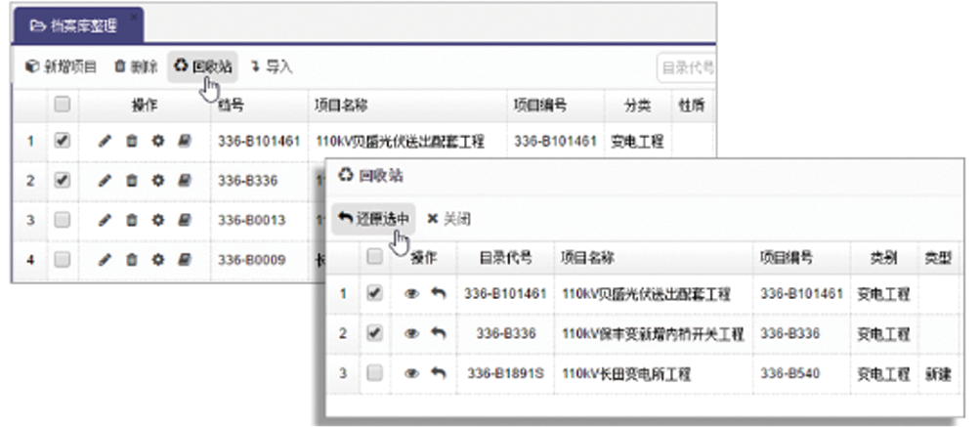This screenshot has width=980, height=427.
Task: Open the 回收站 recycle bin
Action: (x=201, y=66)
